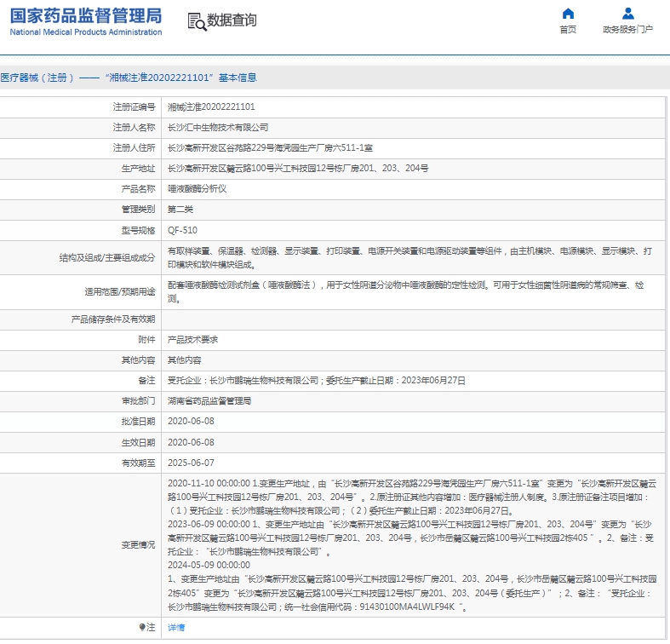Click the 产品储存条件及有效期 label

point(113,319)
